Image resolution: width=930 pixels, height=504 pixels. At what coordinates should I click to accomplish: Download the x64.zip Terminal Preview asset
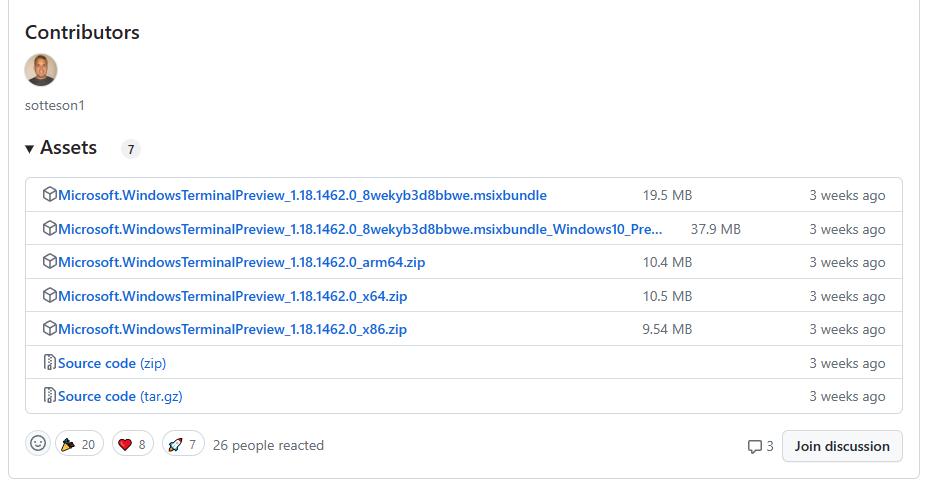coord(232,296)
